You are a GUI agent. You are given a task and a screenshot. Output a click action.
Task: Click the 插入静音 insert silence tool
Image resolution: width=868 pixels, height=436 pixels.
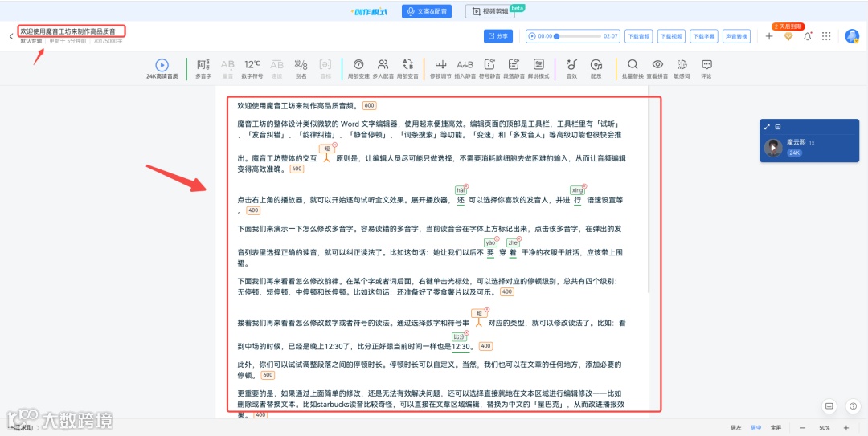(x=465, y=69)
